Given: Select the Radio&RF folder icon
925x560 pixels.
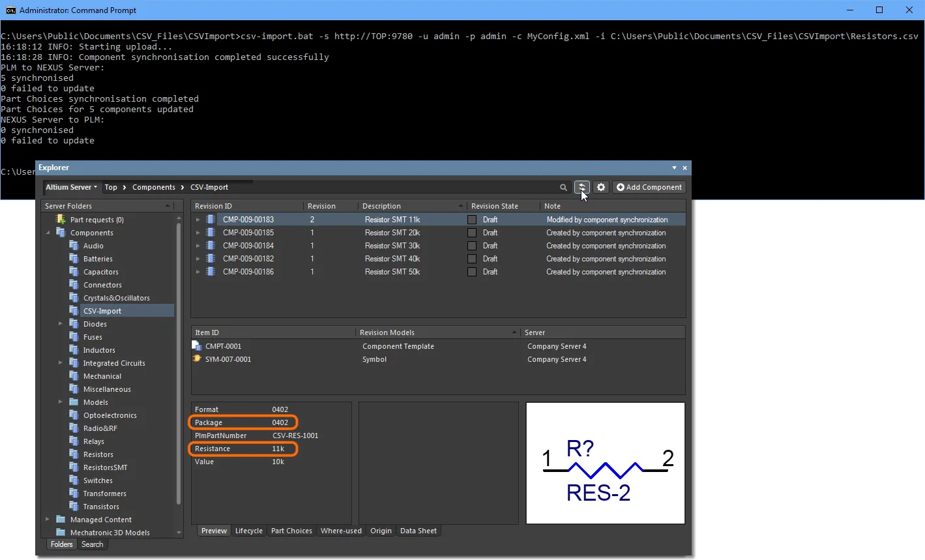Looking at the screenshot, I should coord(74,428).
